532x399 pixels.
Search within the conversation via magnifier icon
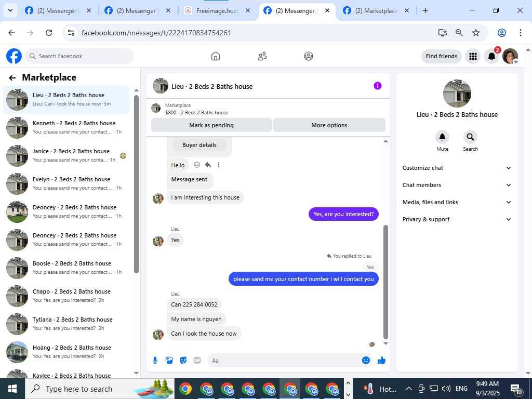click(x=470, y=137)
